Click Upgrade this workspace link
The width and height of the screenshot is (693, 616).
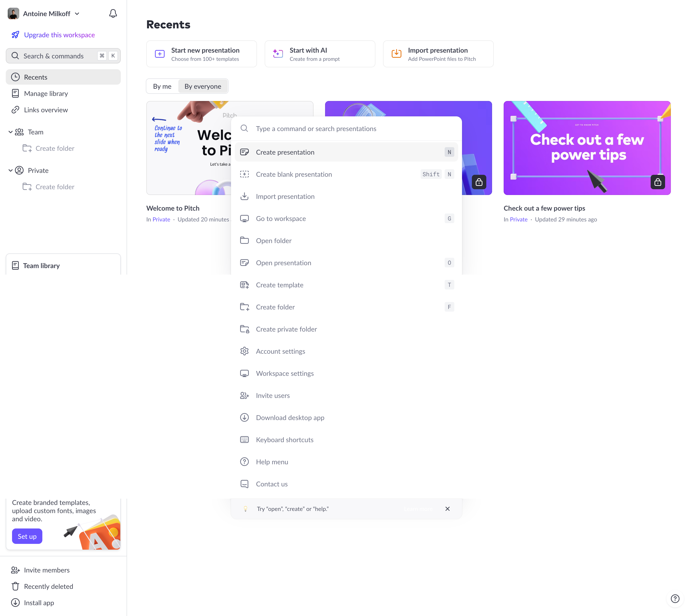(x=59, y=35)
